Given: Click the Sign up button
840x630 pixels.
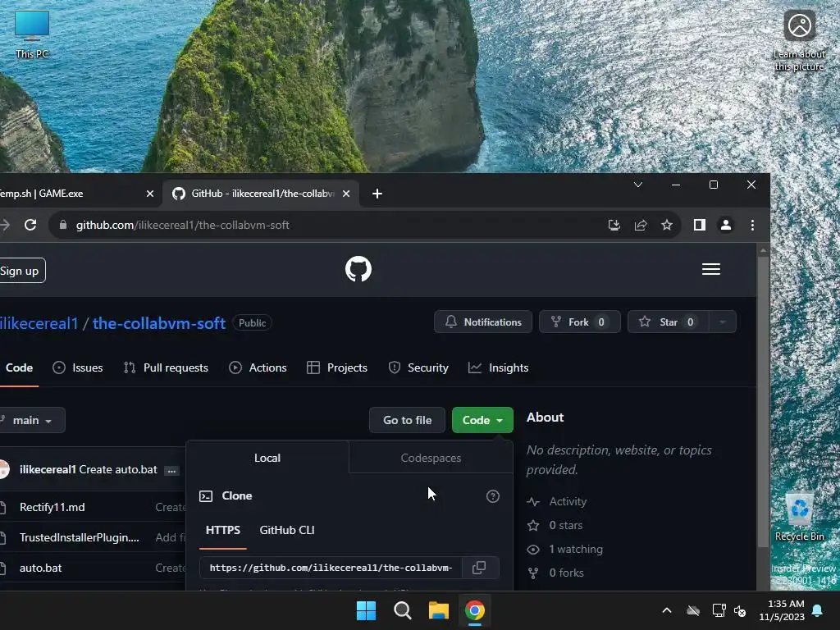Looking at the screenshot, I should 20,271.
